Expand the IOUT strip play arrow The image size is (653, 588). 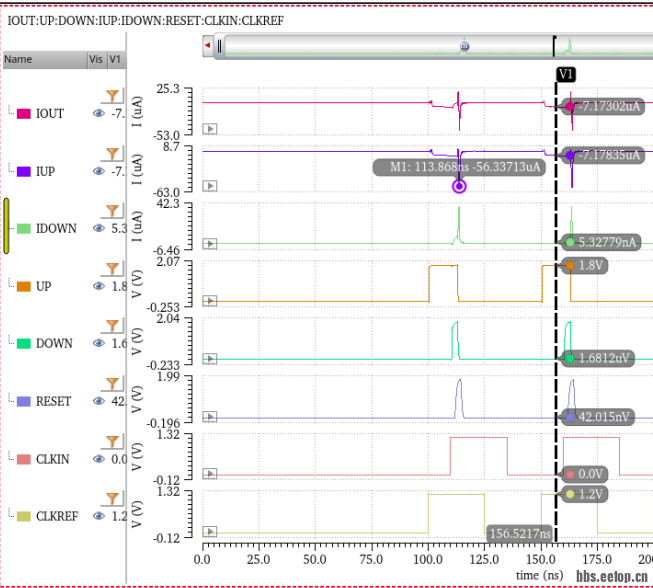coord(210,128)
